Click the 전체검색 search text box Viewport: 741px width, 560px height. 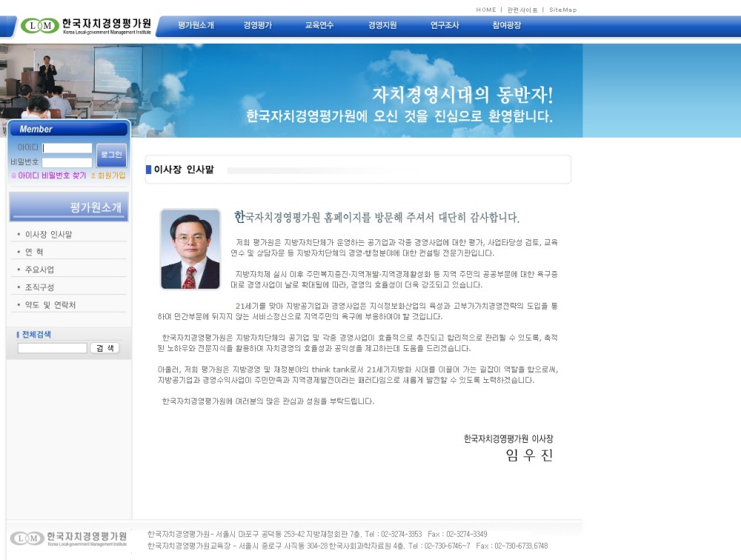point(52,348)
